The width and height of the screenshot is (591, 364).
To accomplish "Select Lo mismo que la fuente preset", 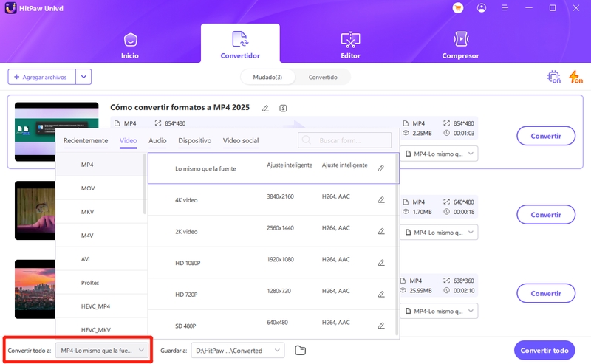I will tap(273, 168).
